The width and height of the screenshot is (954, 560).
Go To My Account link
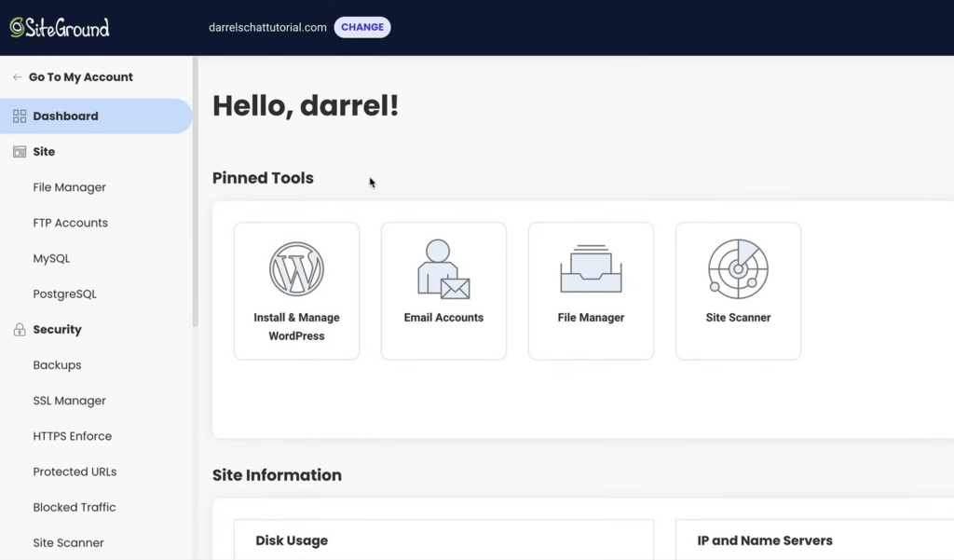81,77
